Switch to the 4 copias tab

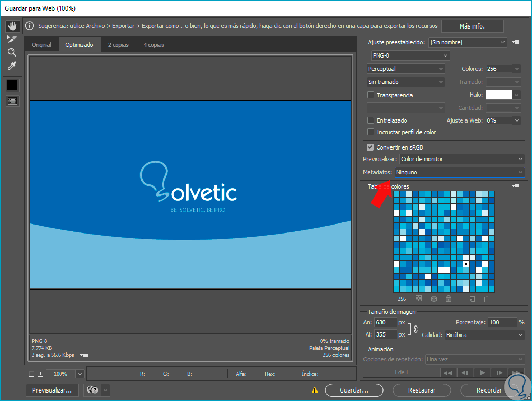click(154, 45)
